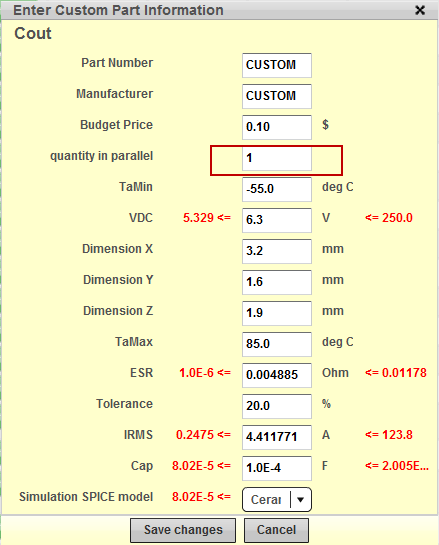The height and width of the screenshot is (545, 439).
Task: Click the TaMin value field
Action: (x=277, y=189)
